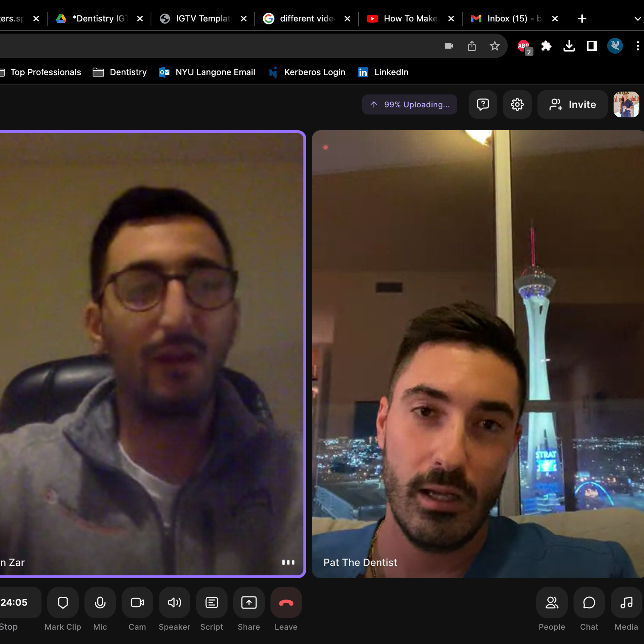The height and width of the screenshot is (644, 644).
Task: Leave the recording session
Action: (x=286, y=603)
